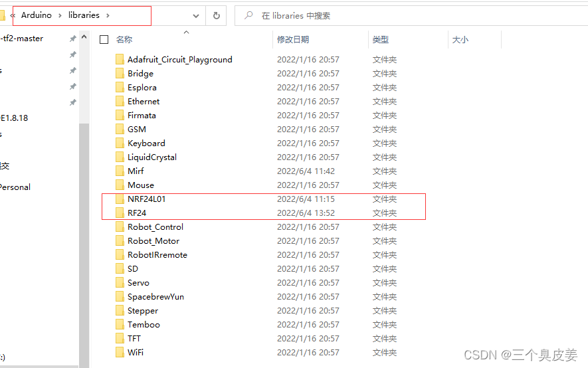Screen dimensions: 588x368
Task: Open the address bar history dropdown
Action: point(196,16)
